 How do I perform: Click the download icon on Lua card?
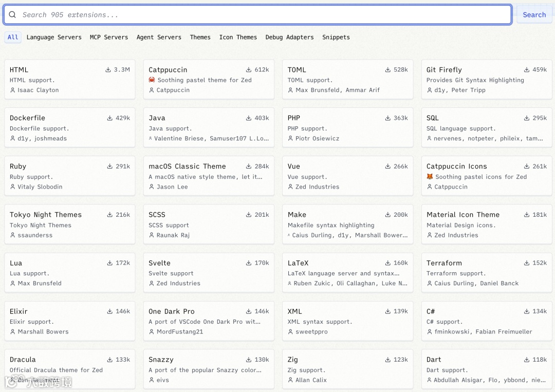pyautogui.click(x=110, y=263)
